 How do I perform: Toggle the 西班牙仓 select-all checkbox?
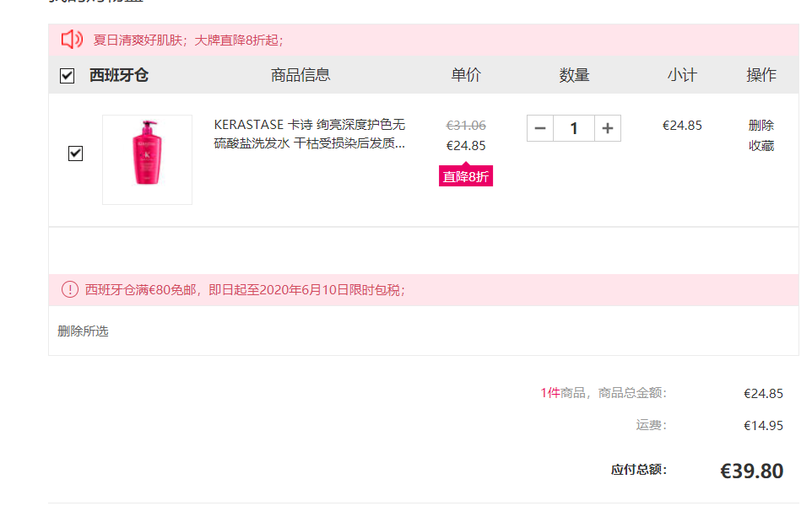(67, 76)
